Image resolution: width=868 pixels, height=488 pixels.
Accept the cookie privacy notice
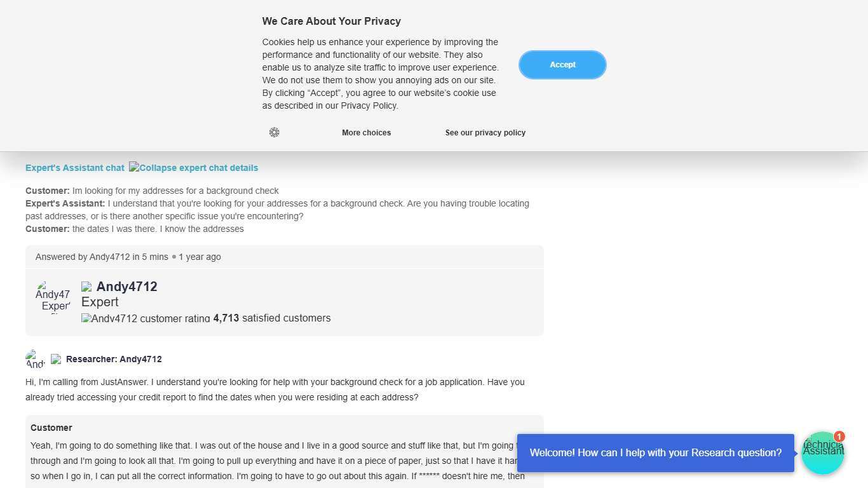562,65
